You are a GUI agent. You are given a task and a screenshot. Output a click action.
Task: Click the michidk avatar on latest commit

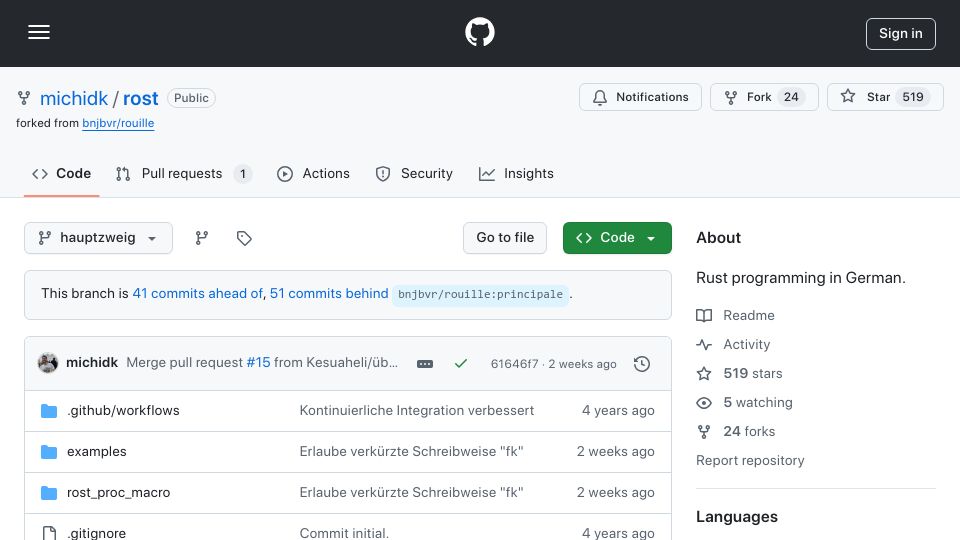click(x=48, y=363)
